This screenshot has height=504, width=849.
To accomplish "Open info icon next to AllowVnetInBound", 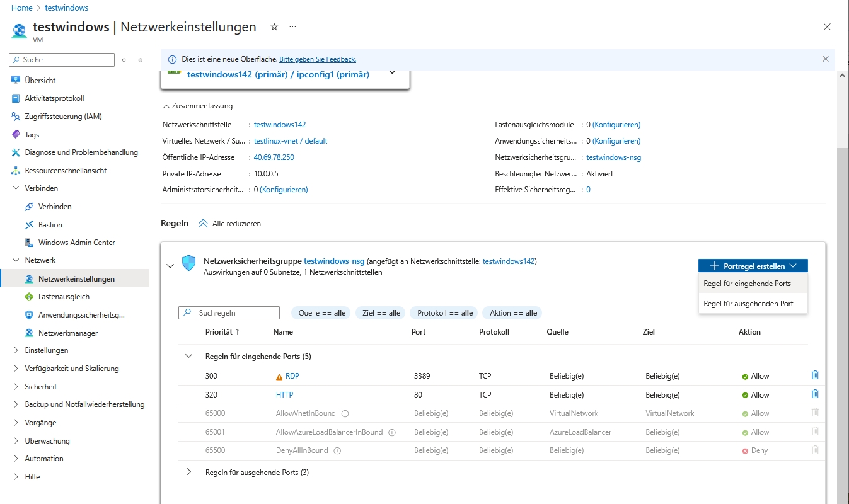I will tap(345, 414).
